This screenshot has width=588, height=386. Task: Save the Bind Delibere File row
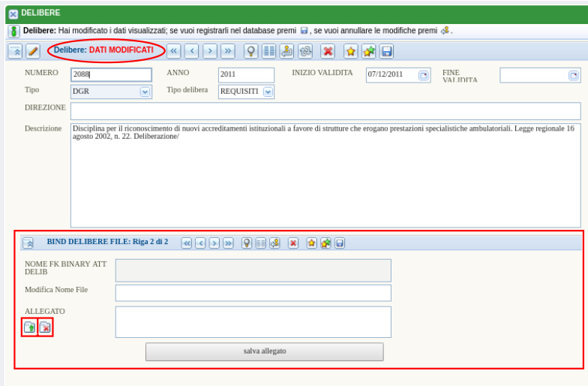(x=340, y=243)
